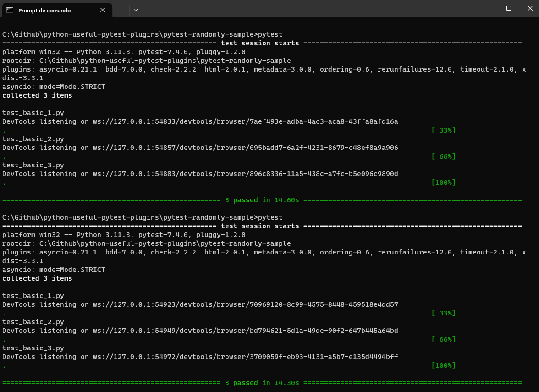Click the DevTools link ending in e135d4494bff

[x=200, y=356]
